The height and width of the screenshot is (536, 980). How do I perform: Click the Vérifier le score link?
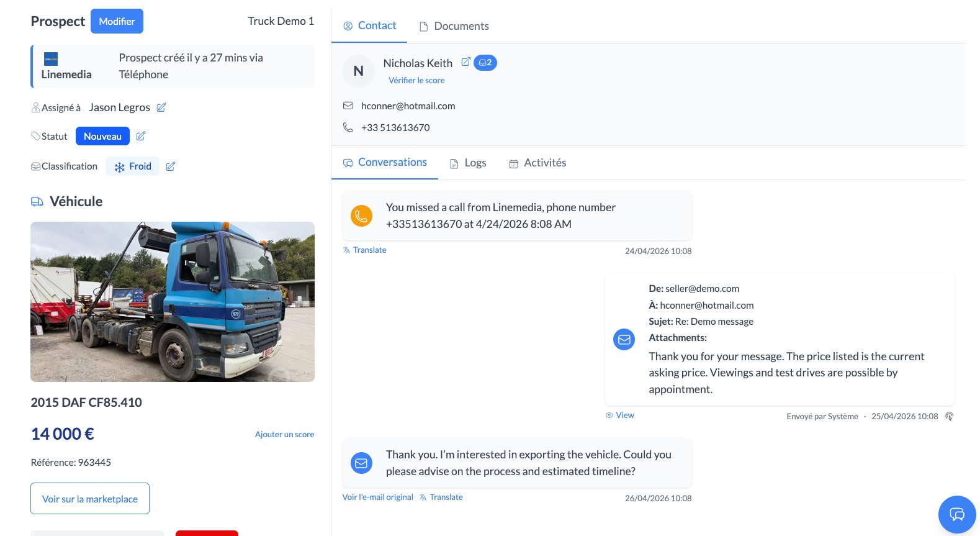pos(416,80)
